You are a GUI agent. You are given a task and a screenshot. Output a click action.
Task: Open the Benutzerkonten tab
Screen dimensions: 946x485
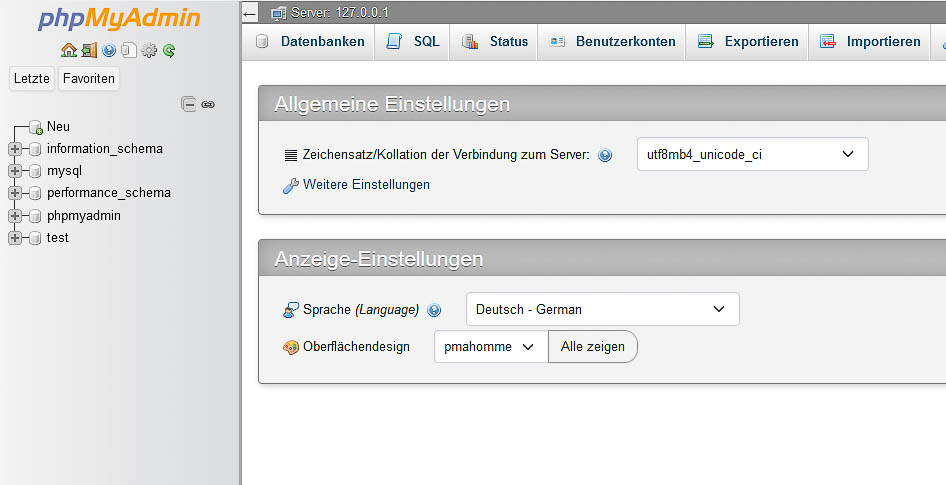coord(611,42)
